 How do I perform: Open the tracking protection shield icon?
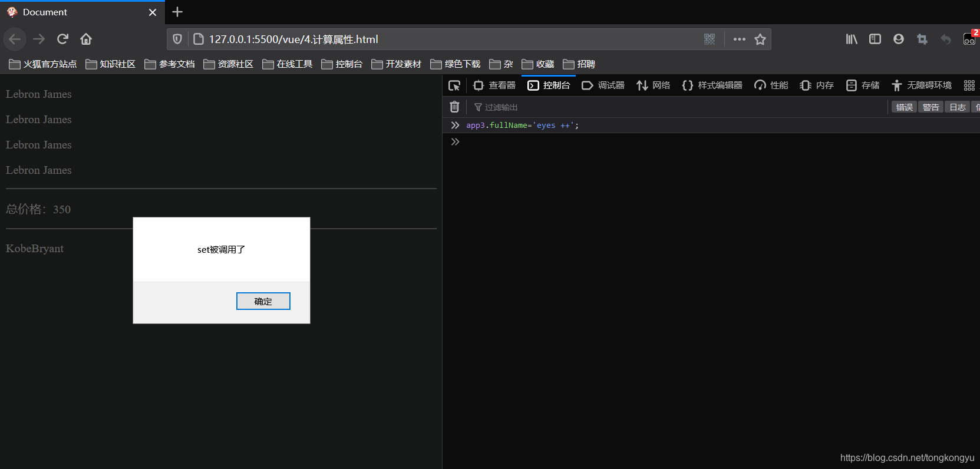[x=177, y=39]
